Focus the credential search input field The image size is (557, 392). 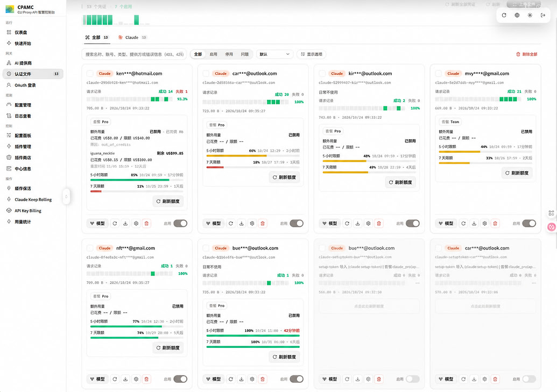click(x=135, y=54)
